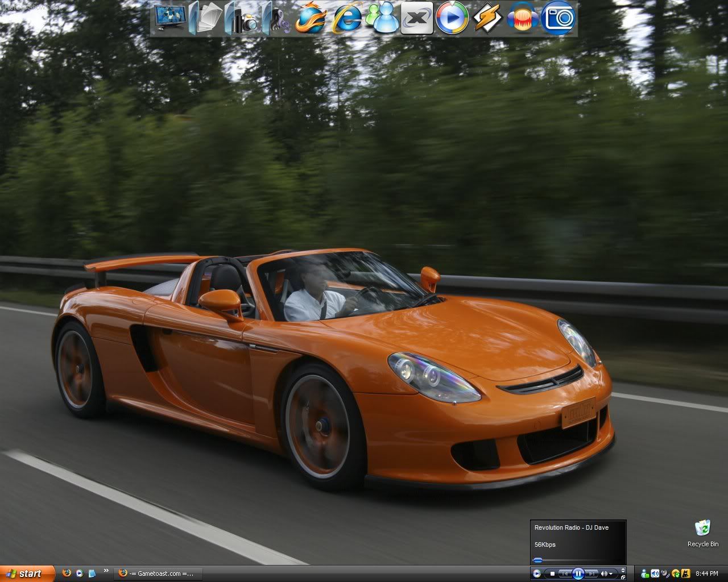Screen dimensions: 728x582
Task: Open the gray X application in dock
Action: 417,18
